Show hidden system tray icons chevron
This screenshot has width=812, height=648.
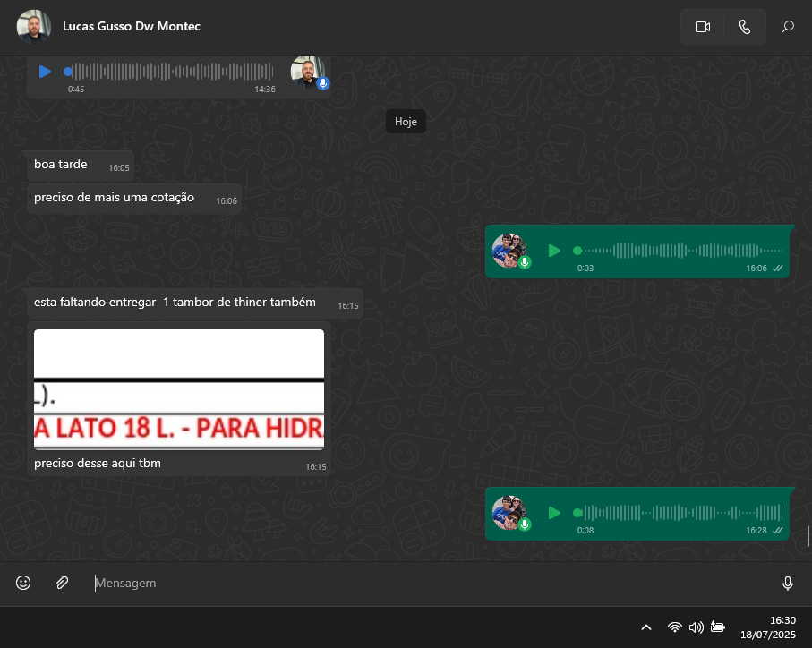point(646,627)
